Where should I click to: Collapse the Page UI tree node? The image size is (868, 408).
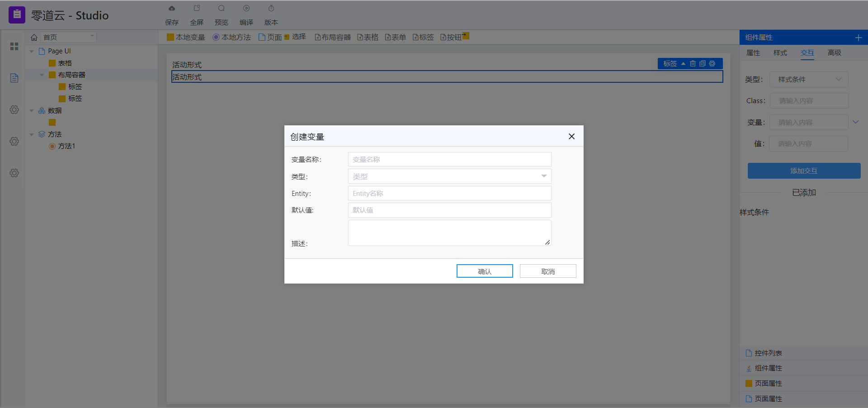pos(32,51)
